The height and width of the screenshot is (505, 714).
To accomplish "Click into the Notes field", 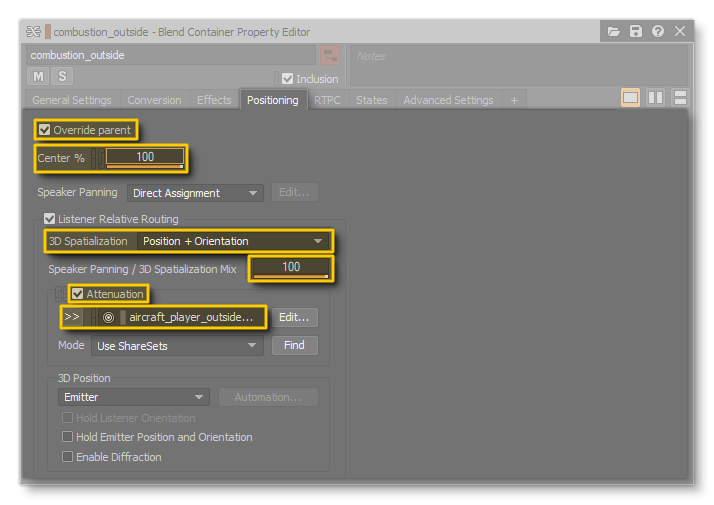I will tap(519, 66).
